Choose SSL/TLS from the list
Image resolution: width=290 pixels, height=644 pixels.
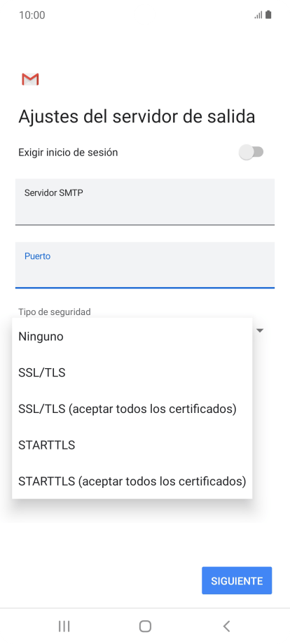click(132, 373)
